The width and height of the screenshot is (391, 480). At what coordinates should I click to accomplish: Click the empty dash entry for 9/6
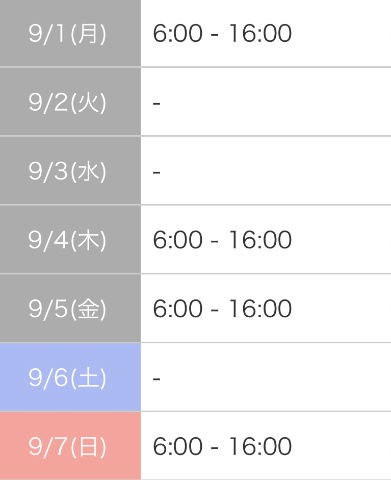(157, 379)
